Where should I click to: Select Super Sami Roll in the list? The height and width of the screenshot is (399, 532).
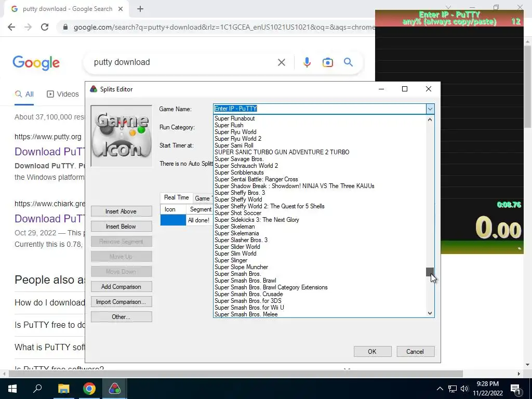(234, 145)
